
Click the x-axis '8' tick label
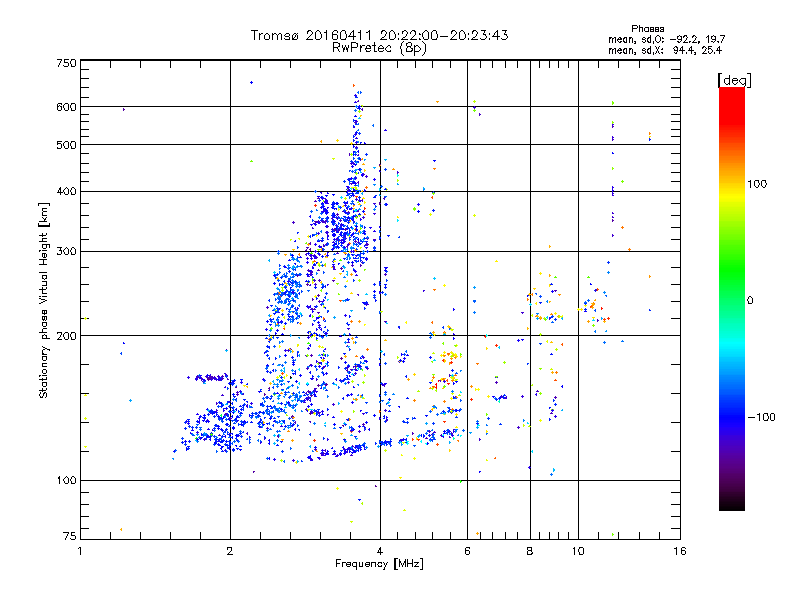pyautogui.click(x=530, y=551)
